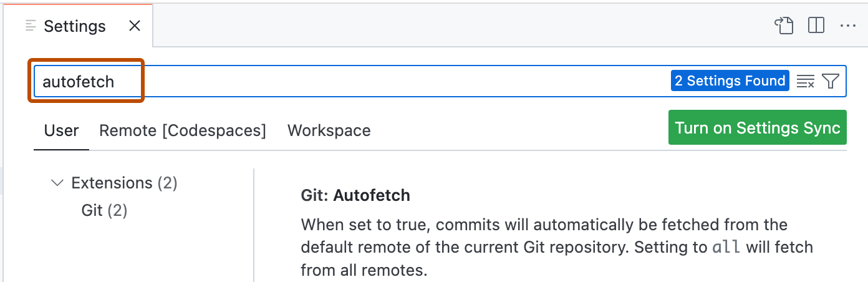Collapse the Extensions chevron arrow
The width and height of the screenshot is (868, 282).
point(57,183)
